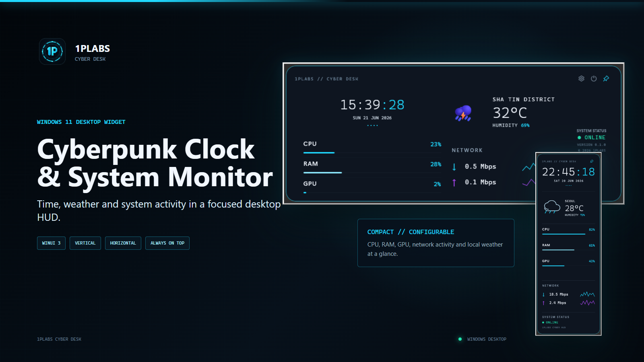
Task: Click '0.1 Mbps' upload value
Action: (481, 182)
